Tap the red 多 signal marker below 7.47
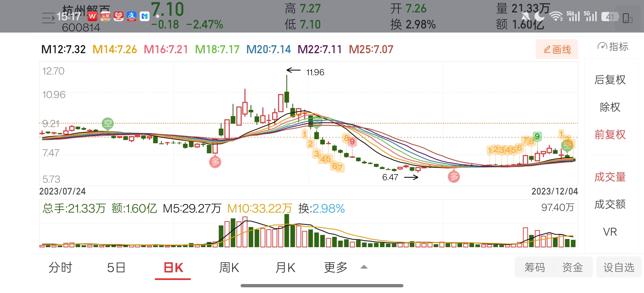This screenshot has width=644, height=293. (x=215, y=162)
